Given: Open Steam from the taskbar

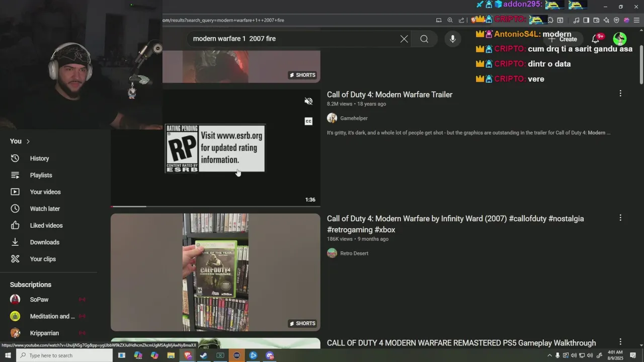Looking at the screenshot, I should (204, 355).
